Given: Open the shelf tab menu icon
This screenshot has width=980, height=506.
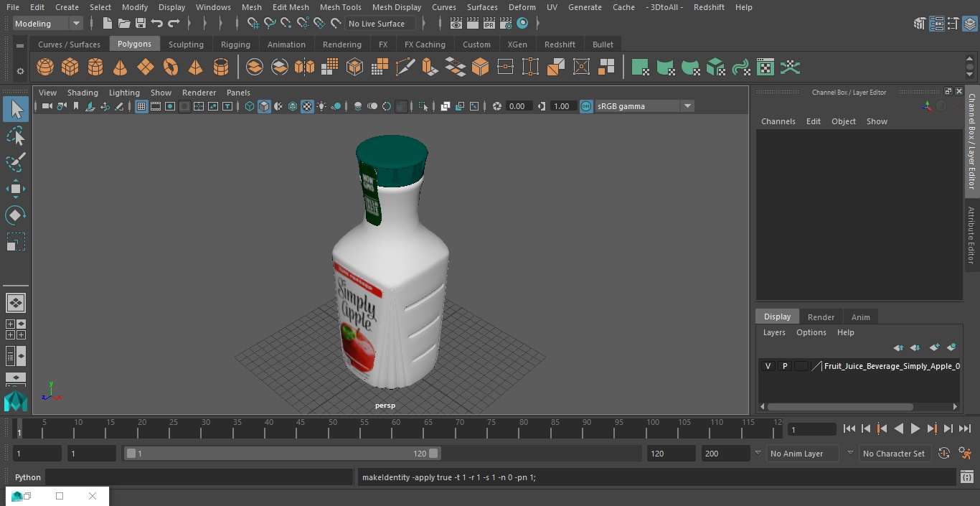Looking at the screenshot, I should tap(20, 45).
